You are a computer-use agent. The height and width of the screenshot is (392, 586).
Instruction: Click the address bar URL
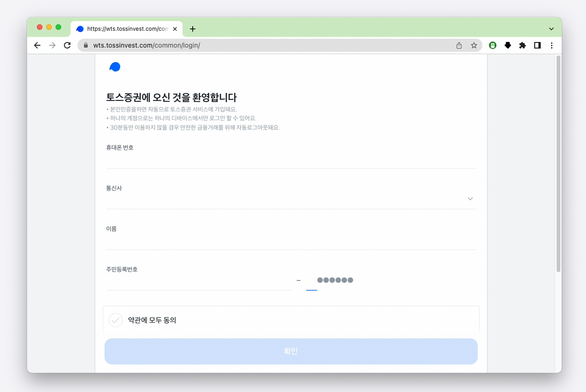146,45
